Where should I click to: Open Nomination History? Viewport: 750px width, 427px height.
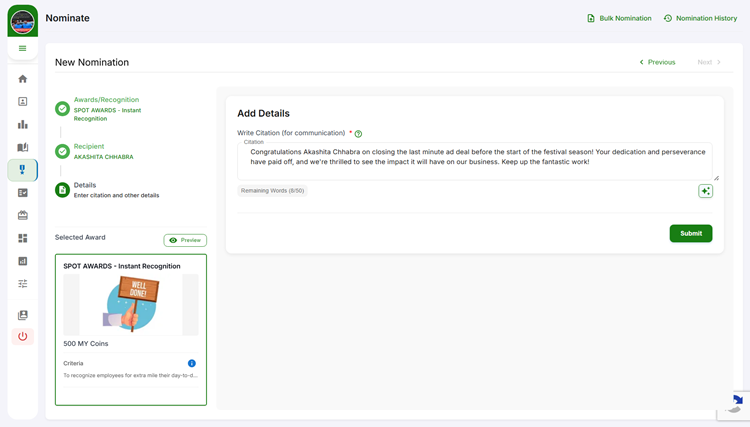(701, 18)
